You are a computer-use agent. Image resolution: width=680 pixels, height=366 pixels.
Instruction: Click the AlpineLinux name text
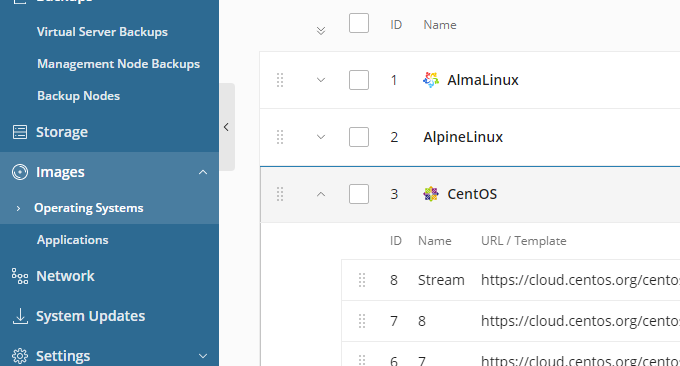pyautogui.click(x=463, y=137)
